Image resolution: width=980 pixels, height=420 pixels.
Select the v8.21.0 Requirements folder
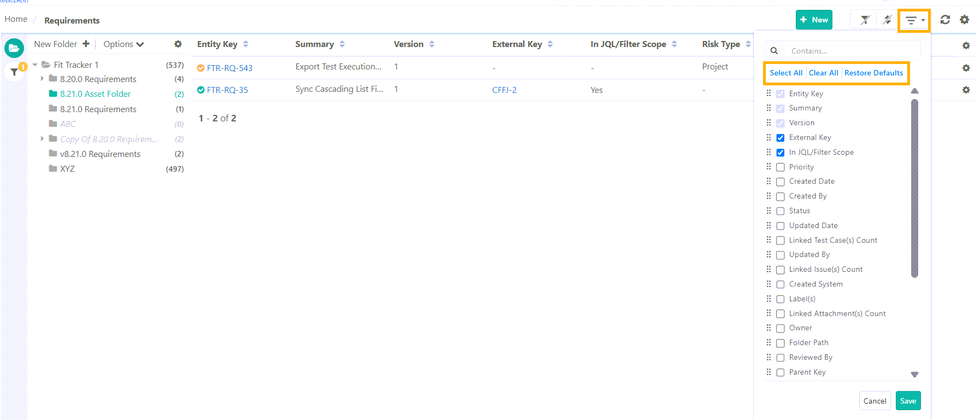pos(100,154)
